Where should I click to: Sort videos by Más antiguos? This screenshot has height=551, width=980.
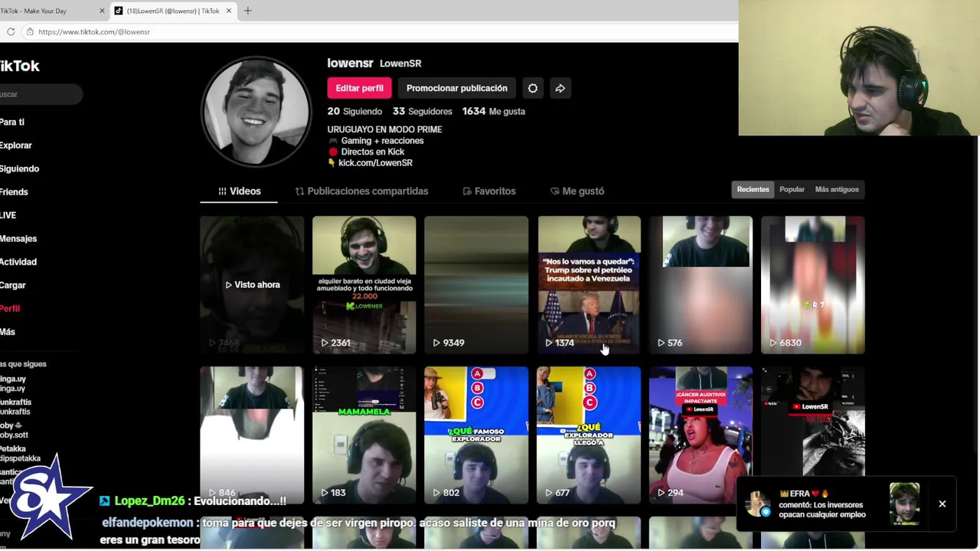tap(837, 189)
